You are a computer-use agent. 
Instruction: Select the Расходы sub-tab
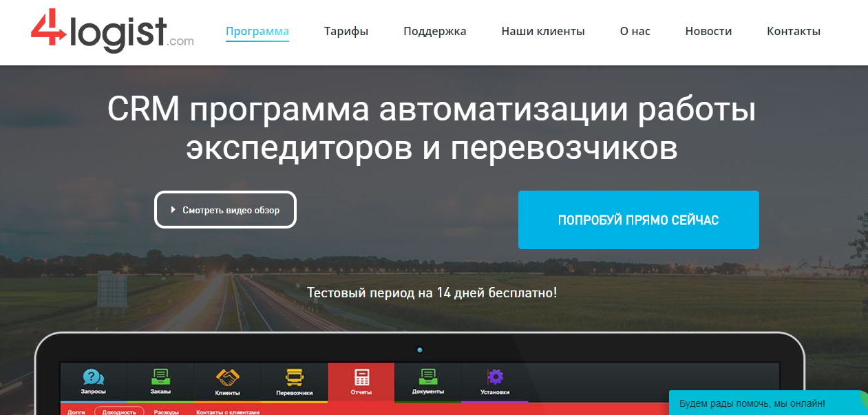(x=166, y=412)
